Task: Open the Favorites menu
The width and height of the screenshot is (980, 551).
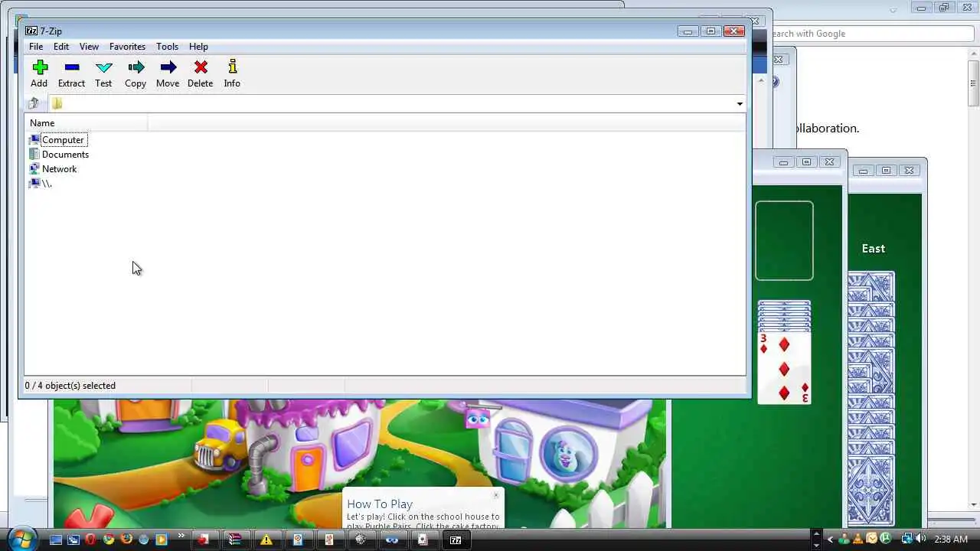Action: pyautogui.click(x=127, y=47)
